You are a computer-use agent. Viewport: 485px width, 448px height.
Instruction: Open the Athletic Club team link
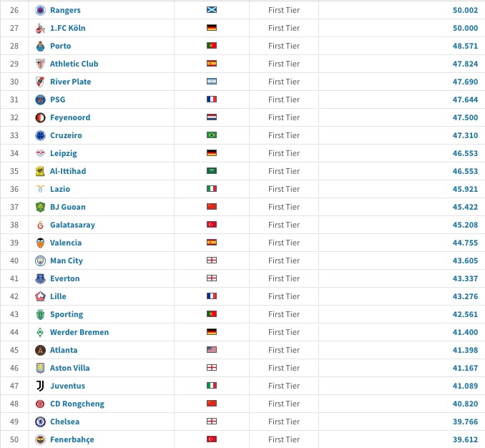coord(74,64)
